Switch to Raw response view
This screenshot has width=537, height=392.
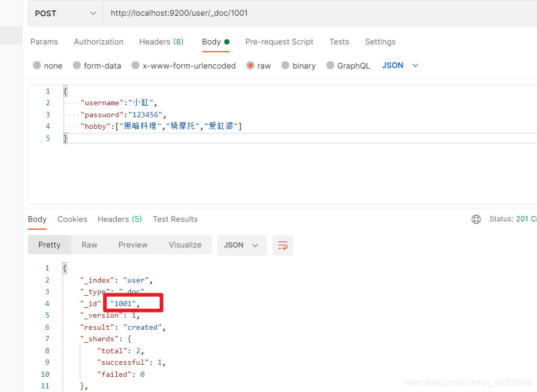coord(90,245)
